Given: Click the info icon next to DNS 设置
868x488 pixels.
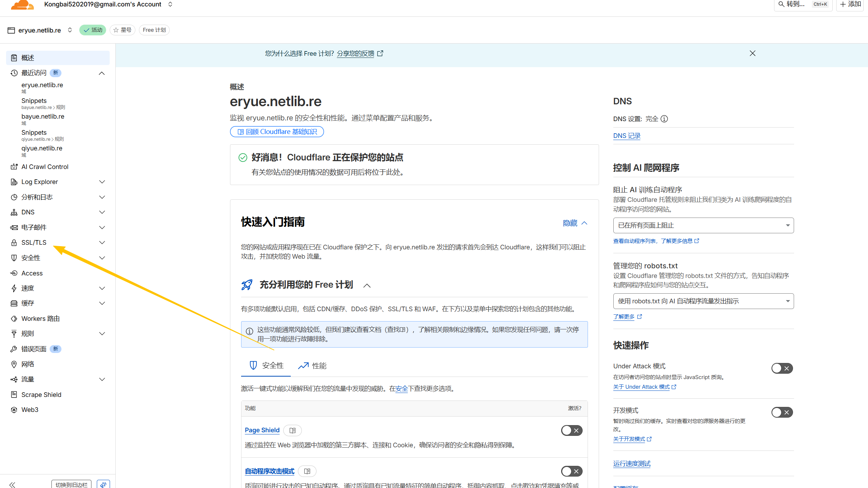Looking at the screenshot, I should [664, 119].
